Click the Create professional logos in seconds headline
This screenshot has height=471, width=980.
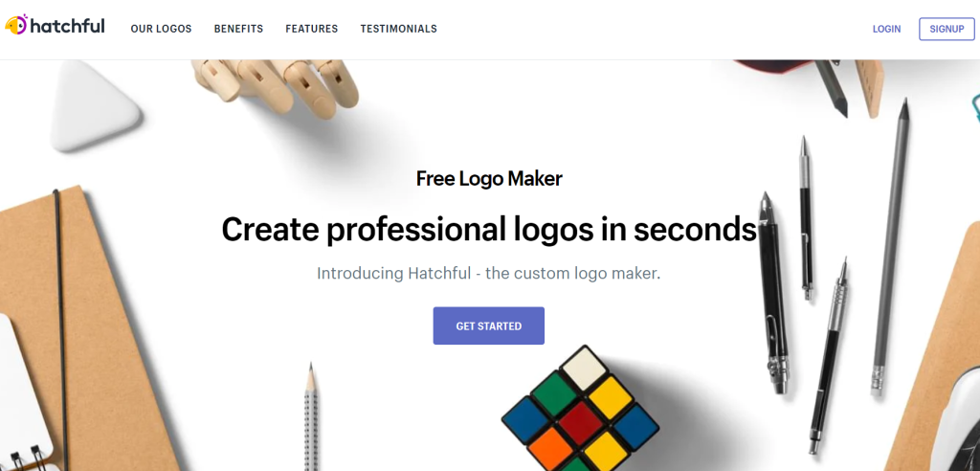pos(489,230)
